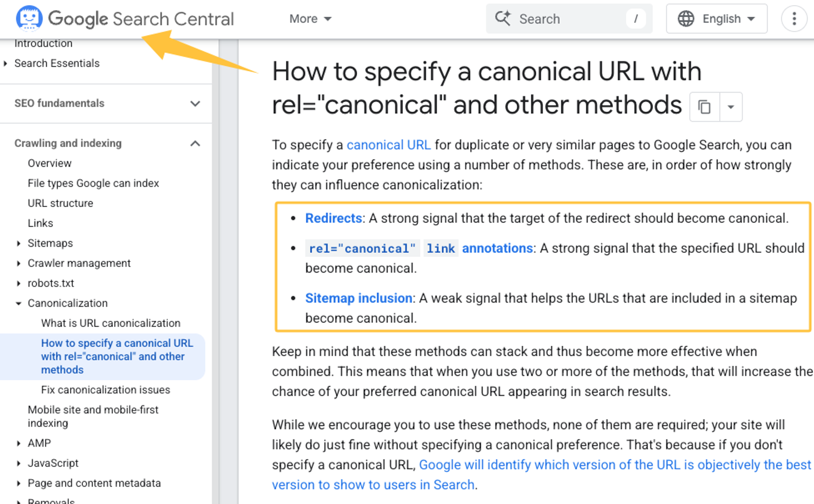Follow the Sitemap inclusion link
The width and height of the screenshot is (814, 504).
[x=359, y=298]
